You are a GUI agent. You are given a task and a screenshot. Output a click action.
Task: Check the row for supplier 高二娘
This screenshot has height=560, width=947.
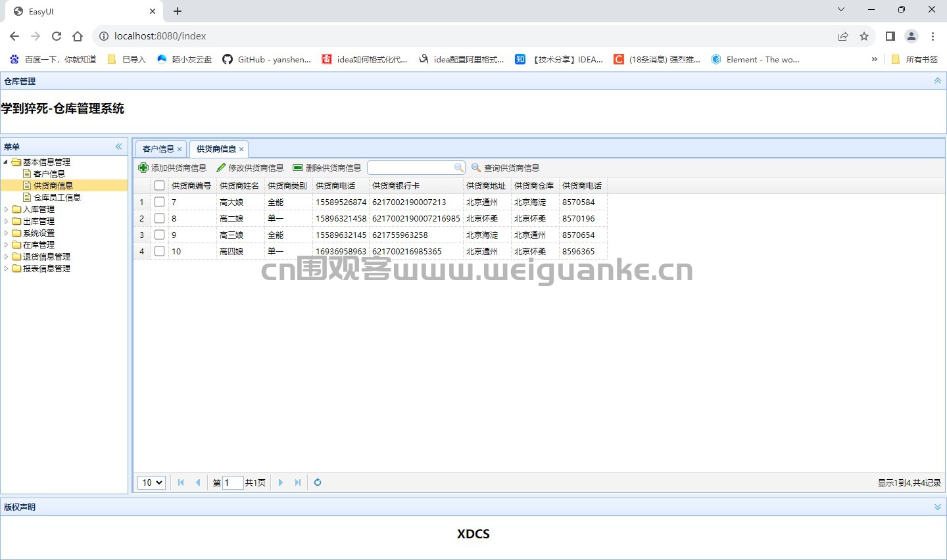click(x=159, y=218)
